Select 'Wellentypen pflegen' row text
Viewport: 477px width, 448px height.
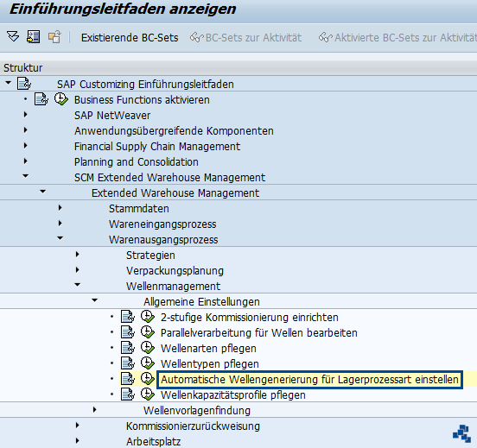point(210,363)
